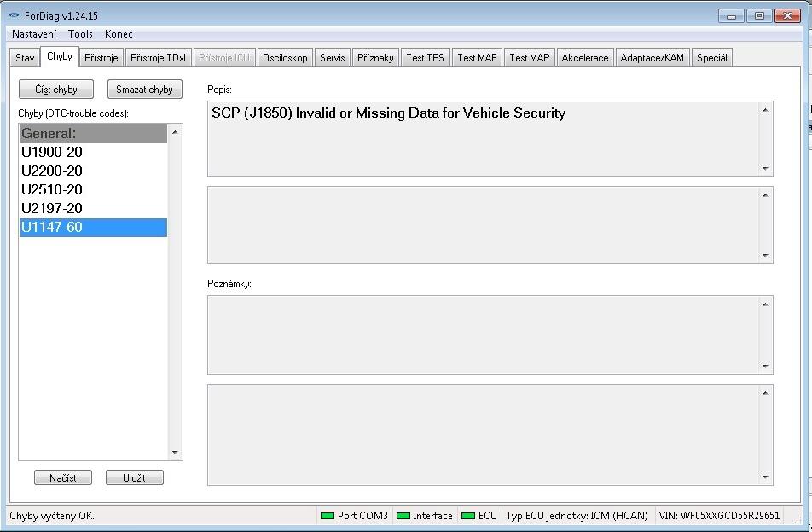Screen dimensions: 812x532
Task: Select trouble code U1900-20
Action: [x=52, y=153]
